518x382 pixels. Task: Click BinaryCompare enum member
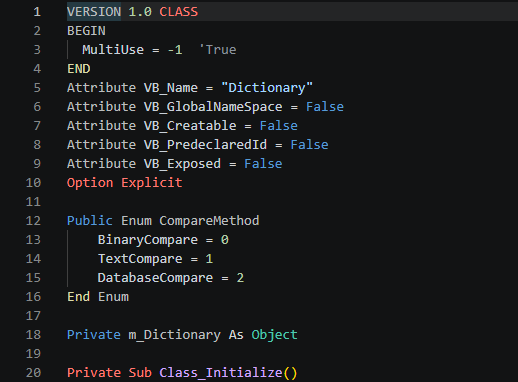[148, 240]
